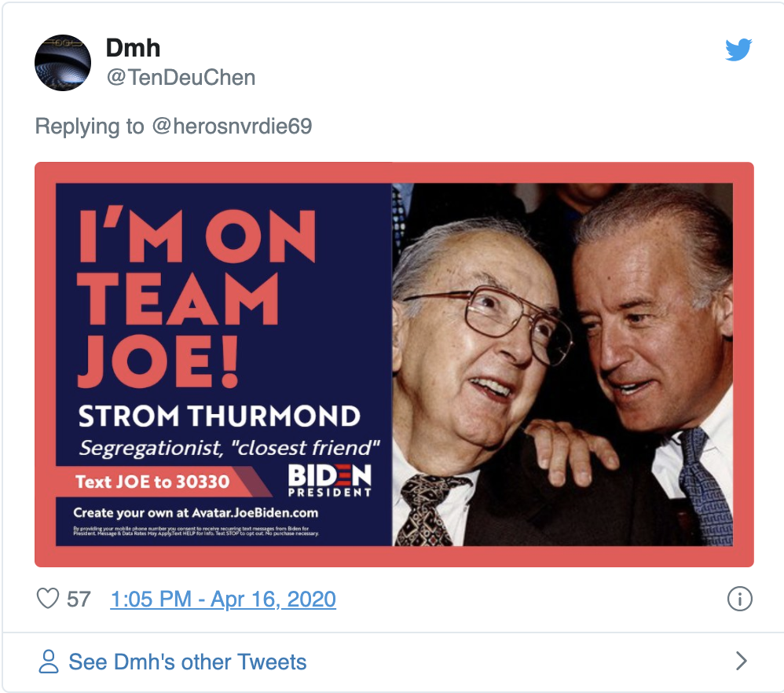The image size is (784, 693).
Task: Like the tweet with the heart icon
Action: click(49, 599)
